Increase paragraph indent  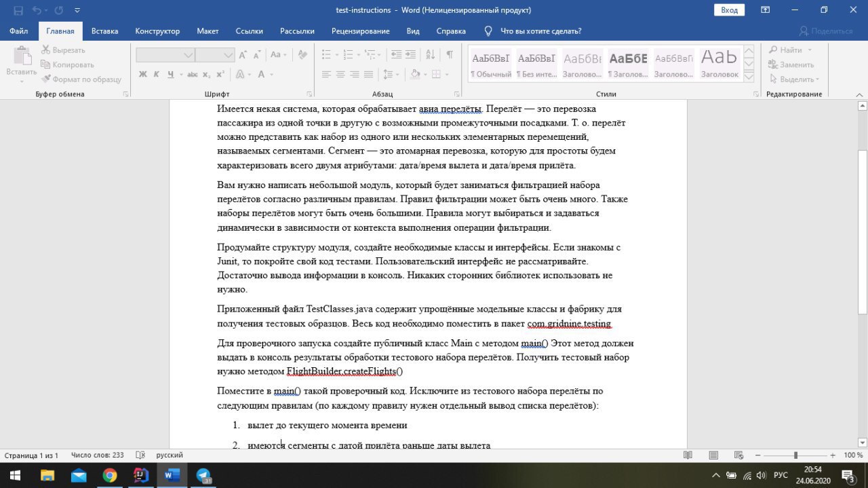(x=412, y=55)
